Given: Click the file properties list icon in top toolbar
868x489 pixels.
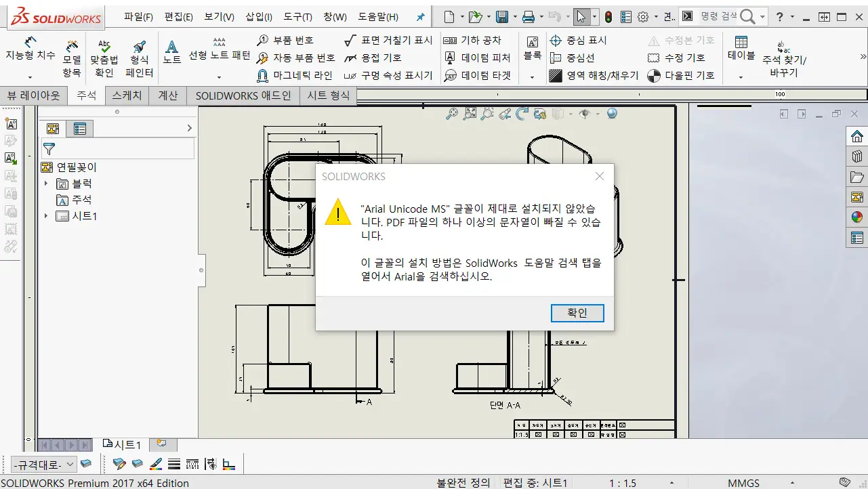Looking at the screenshot, I should pyautogui.click(x=625, y=17).
